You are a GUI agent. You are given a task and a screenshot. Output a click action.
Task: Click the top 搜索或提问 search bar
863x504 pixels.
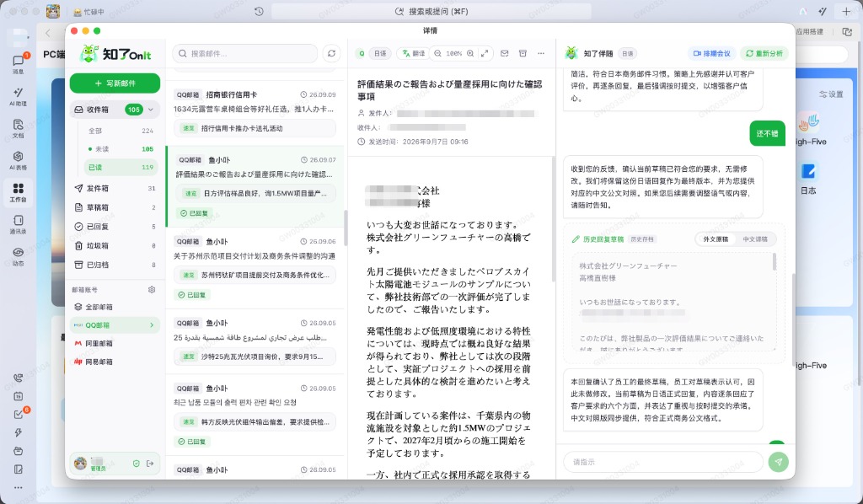(431, 12)
